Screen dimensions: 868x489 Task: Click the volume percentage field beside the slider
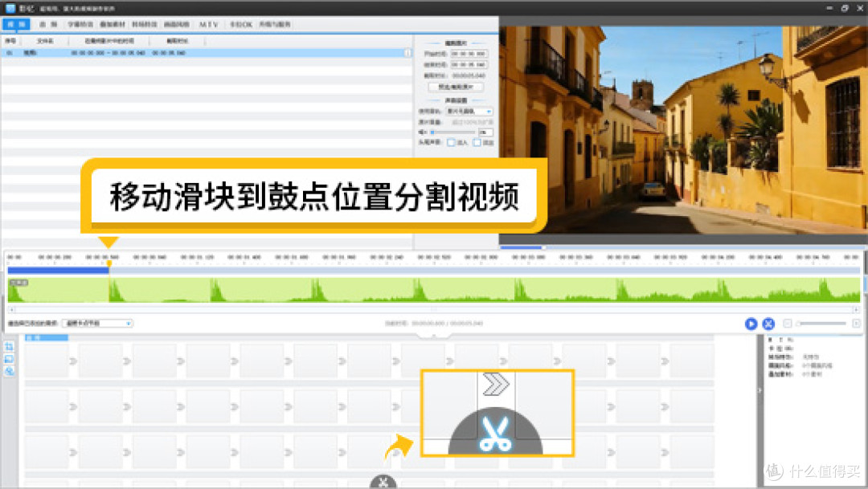[485, 132]
